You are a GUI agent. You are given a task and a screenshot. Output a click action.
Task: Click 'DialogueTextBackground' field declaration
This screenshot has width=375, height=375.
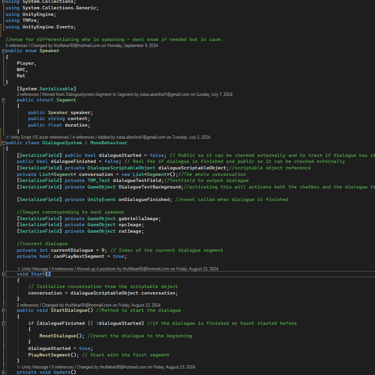click(x=151, y=187)
